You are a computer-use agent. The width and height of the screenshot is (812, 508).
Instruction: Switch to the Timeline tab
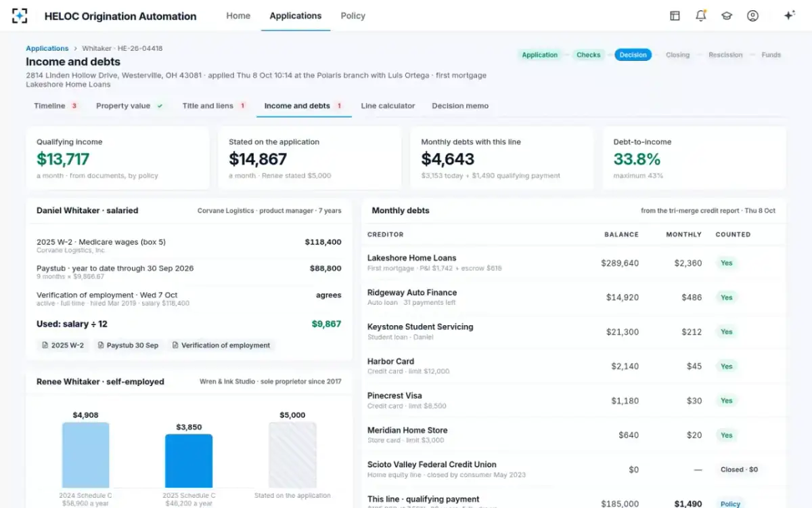(x=55, y=106)
